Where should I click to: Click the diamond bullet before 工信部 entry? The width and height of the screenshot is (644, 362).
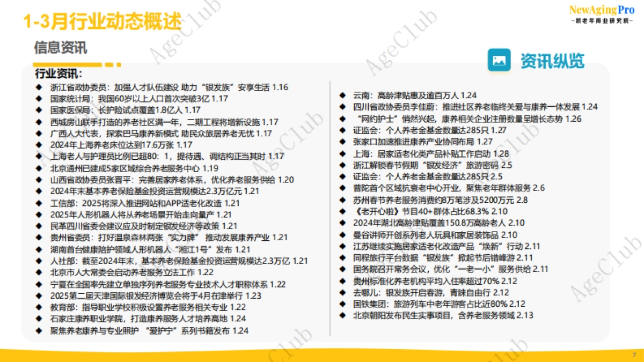pyautogui.click(x=39, y=203)
